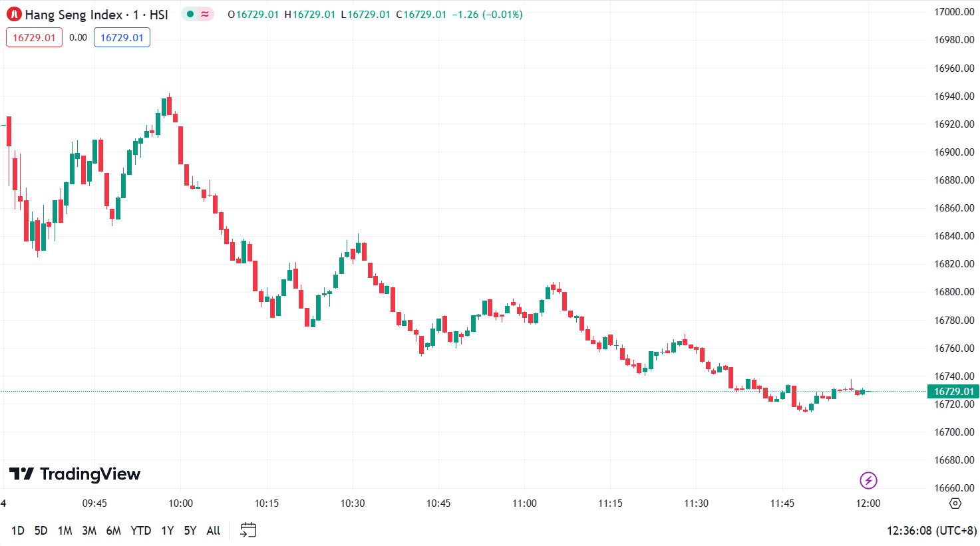Viewport: 980px width, 546px height.
Task: Open the Go to date calendar icon
Action: pyautogui.click(x=248, y=530)
